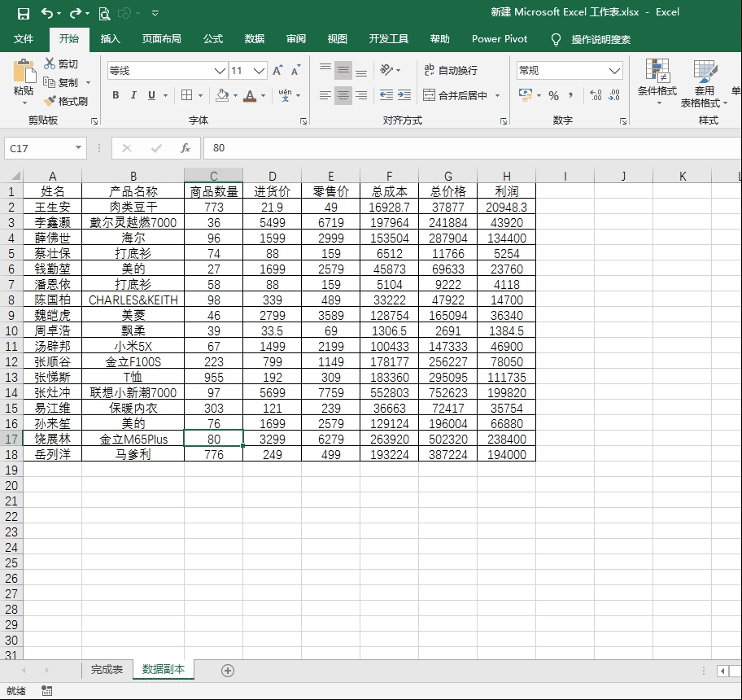742x700 pixels.
Task: Apply comma style separator
Action: click(571, 95)
